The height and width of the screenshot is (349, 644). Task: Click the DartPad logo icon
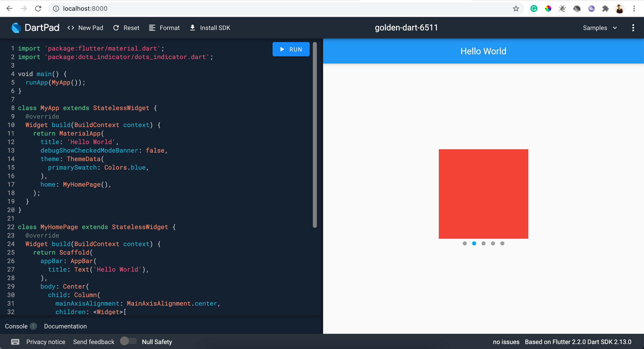(x=15, y=28)
